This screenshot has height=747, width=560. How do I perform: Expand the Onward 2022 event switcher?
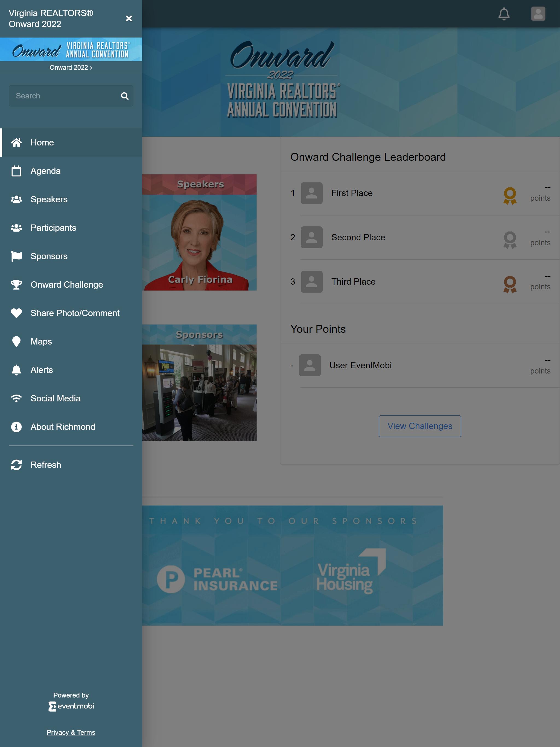71,68
